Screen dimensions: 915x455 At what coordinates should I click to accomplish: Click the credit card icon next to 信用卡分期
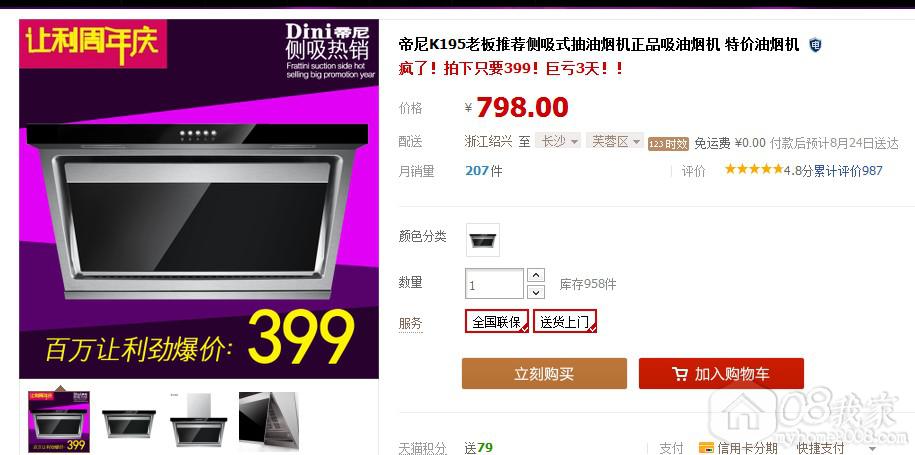pyautogui.click(x=706, y=448)
